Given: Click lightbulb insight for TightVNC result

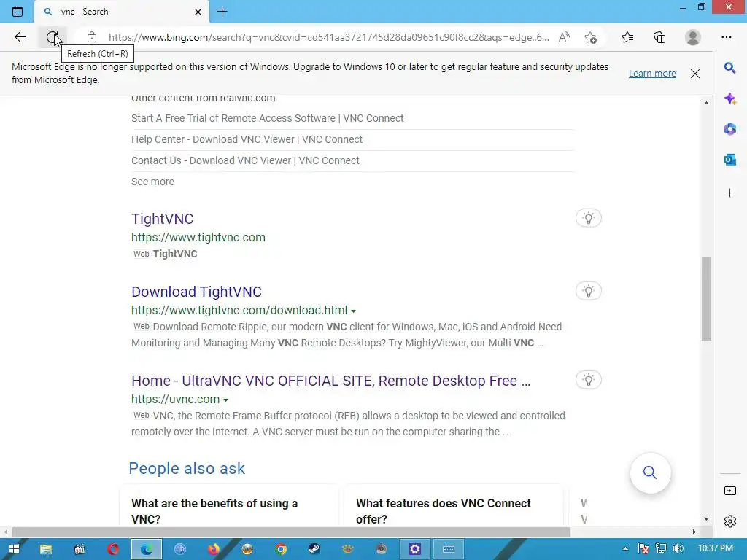Looking at the screenshot, I should tap(589, 218).
